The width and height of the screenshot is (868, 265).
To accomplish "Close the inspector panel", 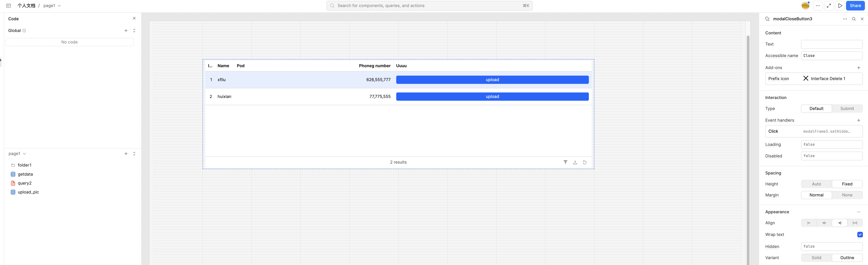I will (862, 19).
